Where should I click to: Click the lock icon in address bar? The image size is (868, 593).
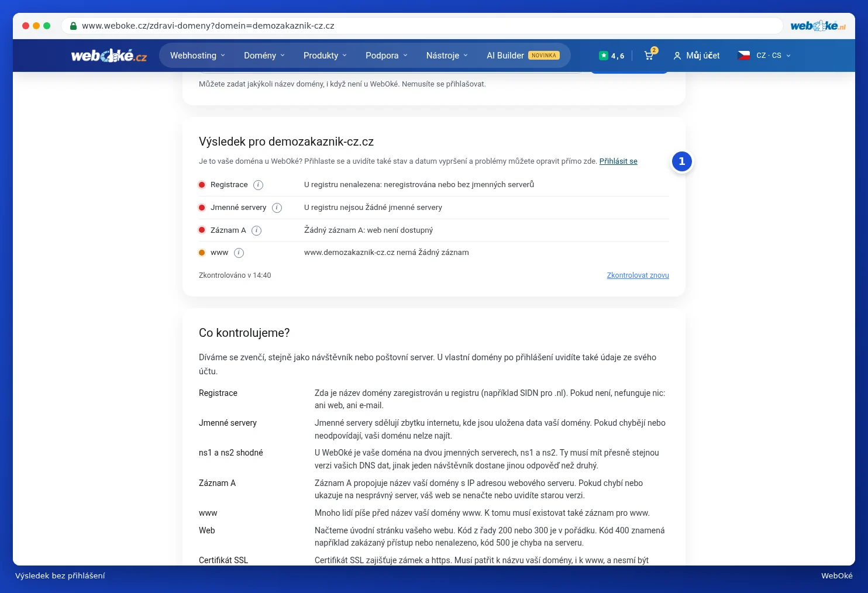[x=74, y=26]
